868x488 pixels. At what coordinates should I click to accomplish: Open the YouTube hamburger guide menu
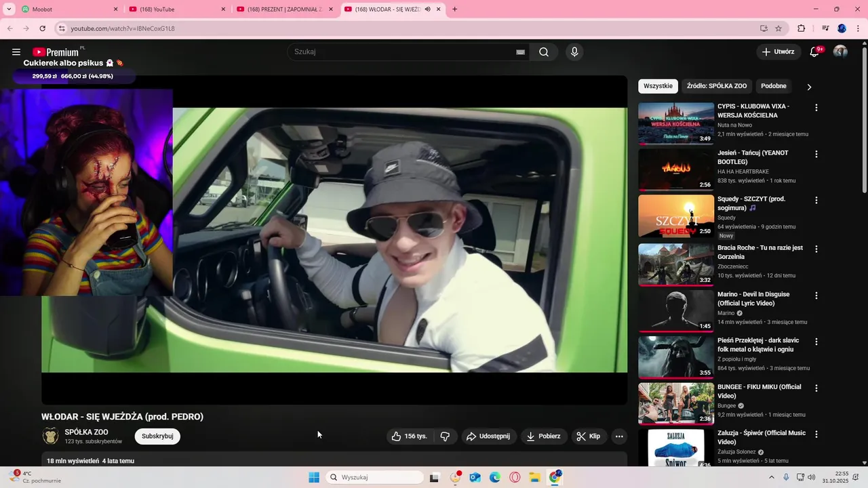(16, 52)
